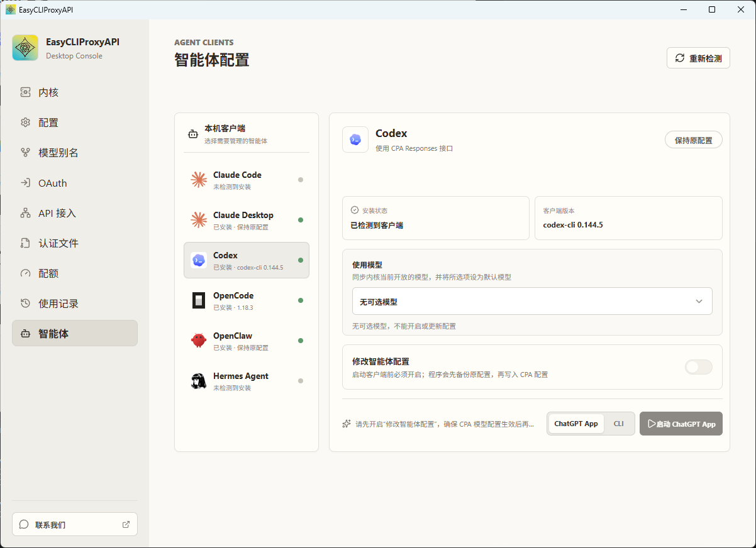Go to the 配置 page
This screenshot has width=756, height=548.
pos(75,123)
